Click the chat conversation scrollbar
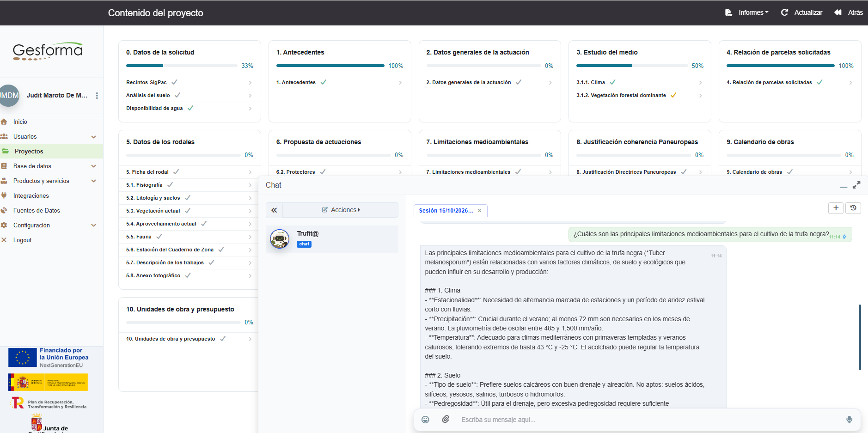Screen dimensions: 868x433 tap(860, 337)
